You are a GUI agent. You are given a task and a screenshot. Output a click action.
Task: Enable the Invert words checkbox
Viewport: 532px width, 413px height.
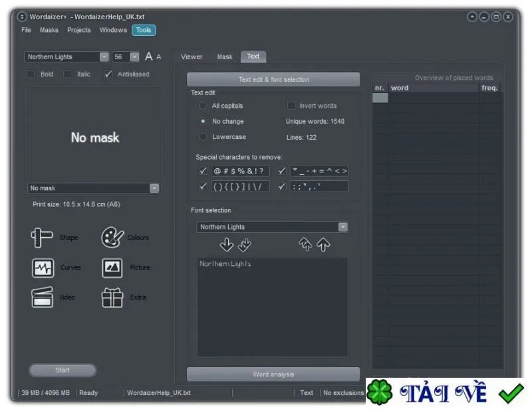(291, 106)
